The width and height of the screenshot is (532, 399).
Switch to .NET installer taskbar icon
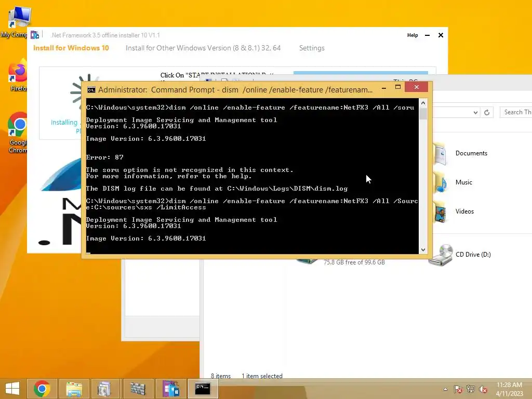click(170, 389)
